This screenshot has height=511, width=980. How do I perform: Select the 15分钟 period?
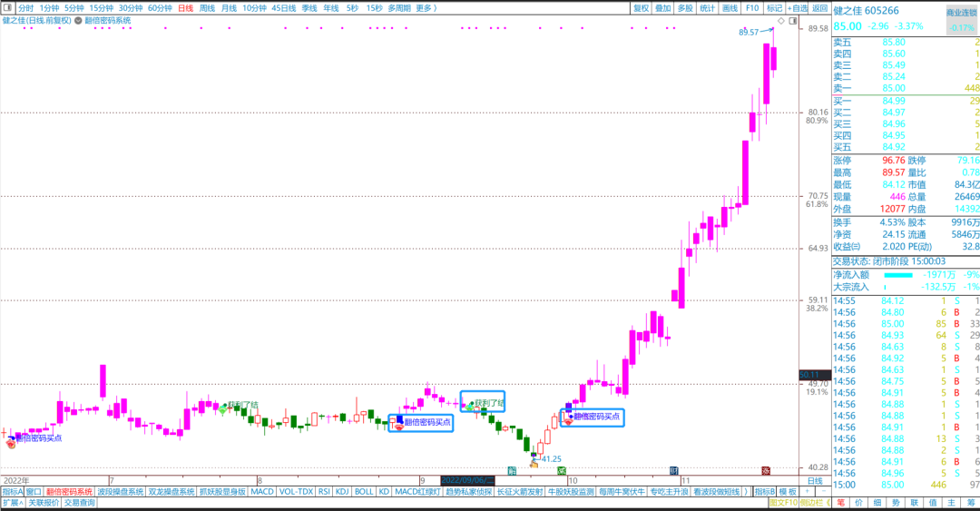[101, 8]
